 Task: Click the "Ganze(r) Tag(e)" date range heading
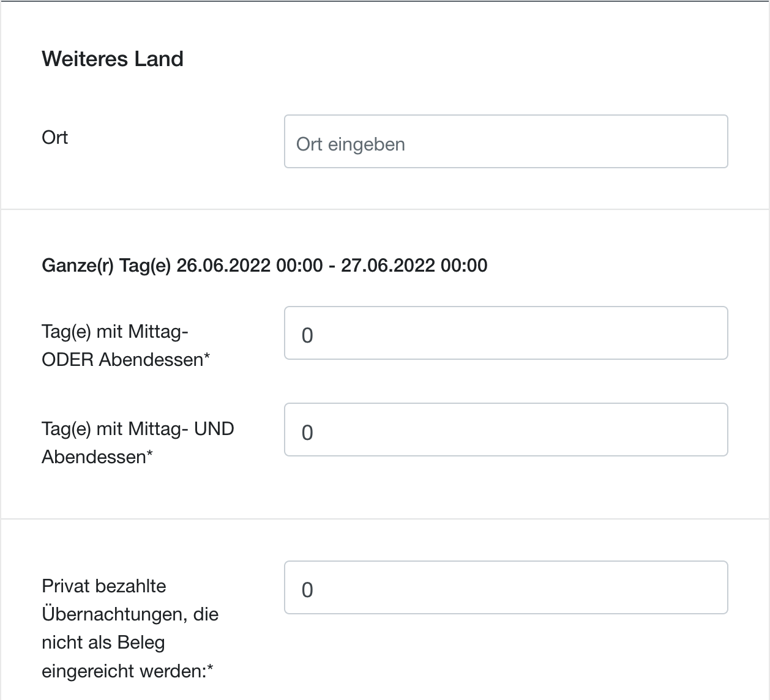point(264,266)
